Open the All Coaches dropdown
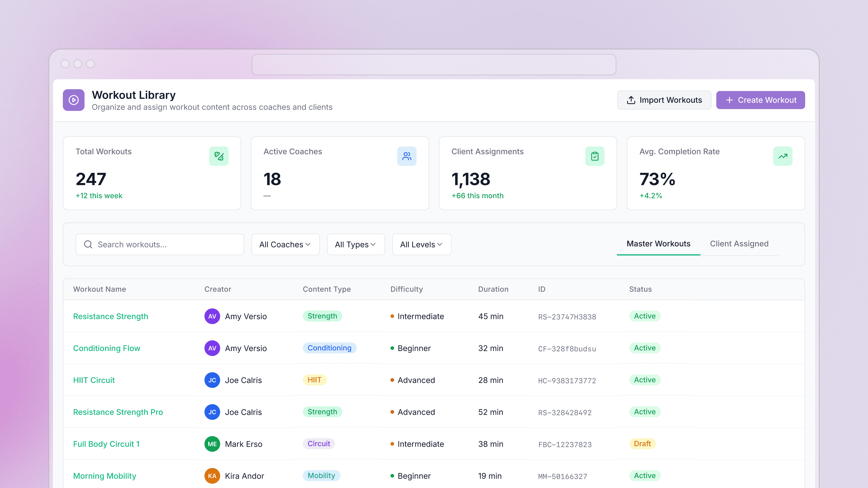This screenshot has width=868, height=488. (x=285, y=244)
